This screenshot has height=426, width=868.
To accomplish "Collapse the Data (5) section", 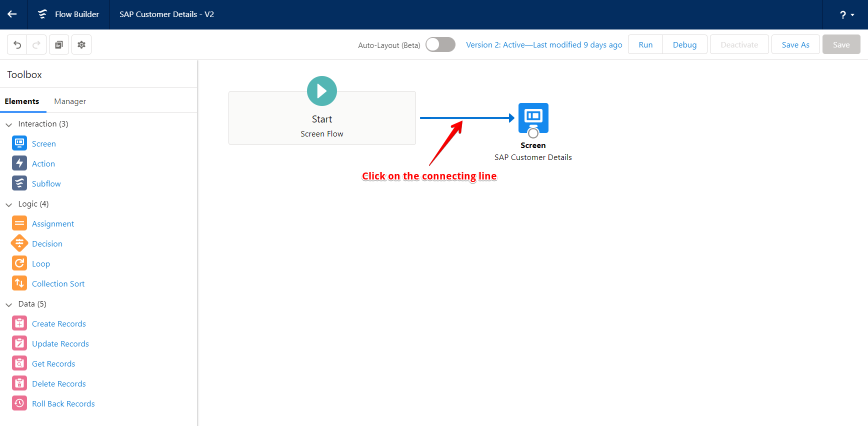I will point(9,304).
